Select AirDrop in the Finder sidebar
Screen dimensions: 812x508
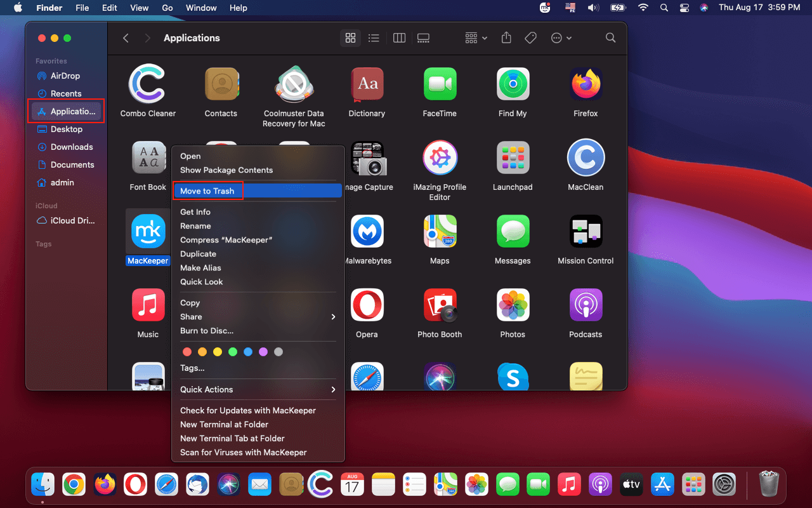point(65,76)
